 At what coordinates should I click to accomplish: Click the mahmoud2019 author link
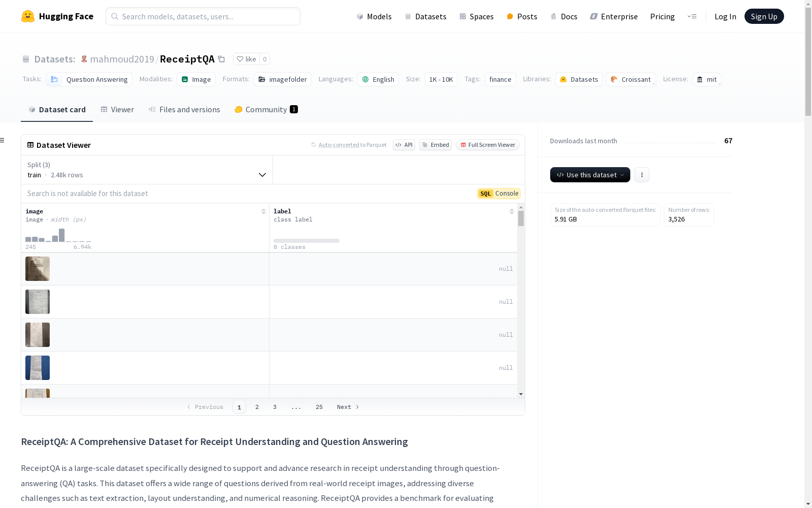pyautogui.click(x=122, y=59)
